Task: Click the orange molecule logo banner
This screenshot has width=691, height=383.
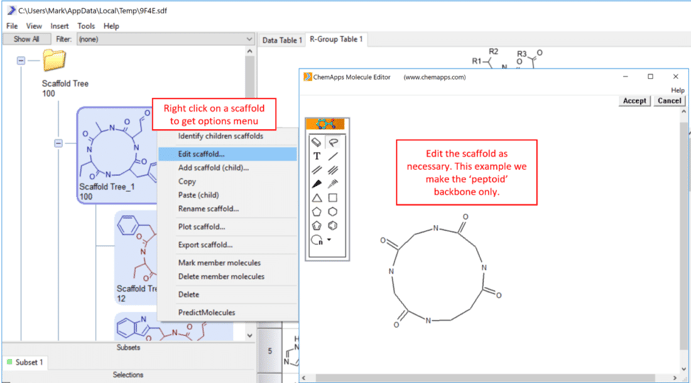Action: 325,124
